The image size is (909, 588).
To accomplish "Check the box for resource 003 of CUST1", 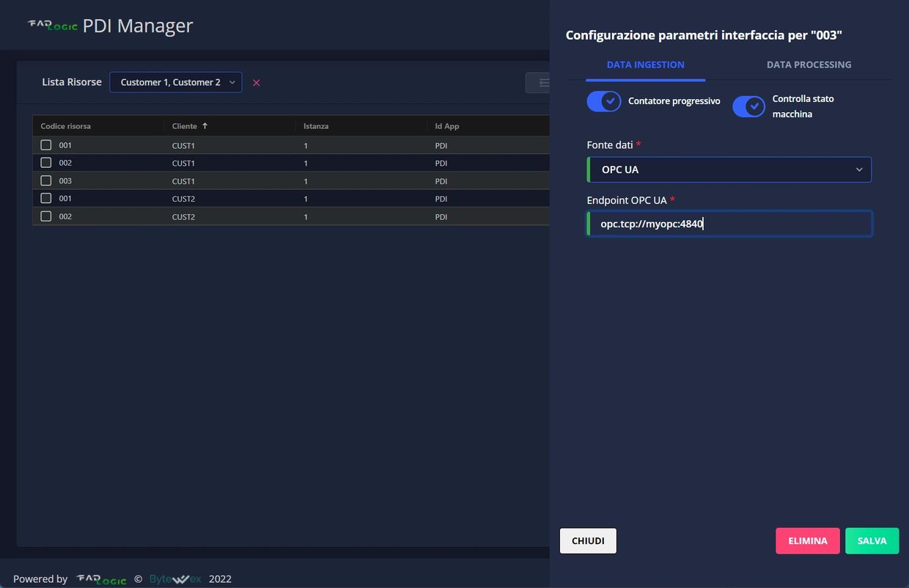I will (x=46, y=180).
